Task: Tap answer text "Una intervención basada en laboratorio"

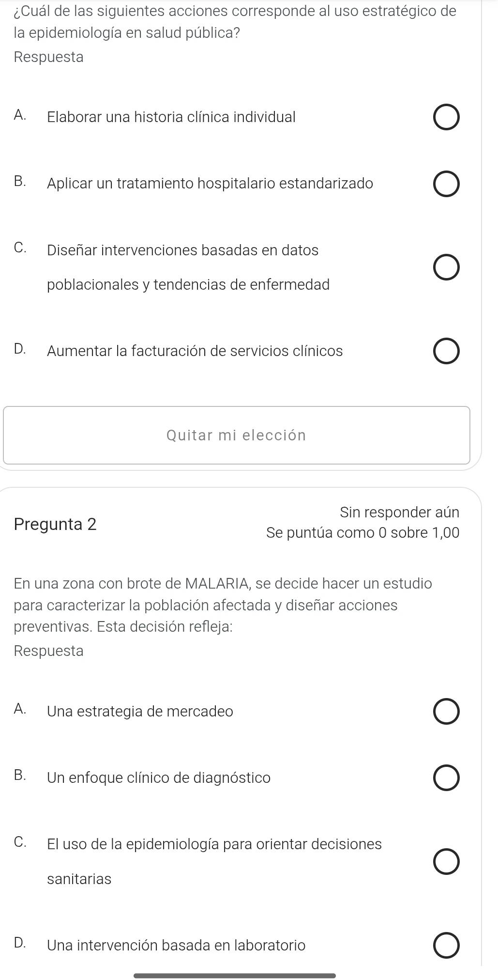Action: pos(176,945)
